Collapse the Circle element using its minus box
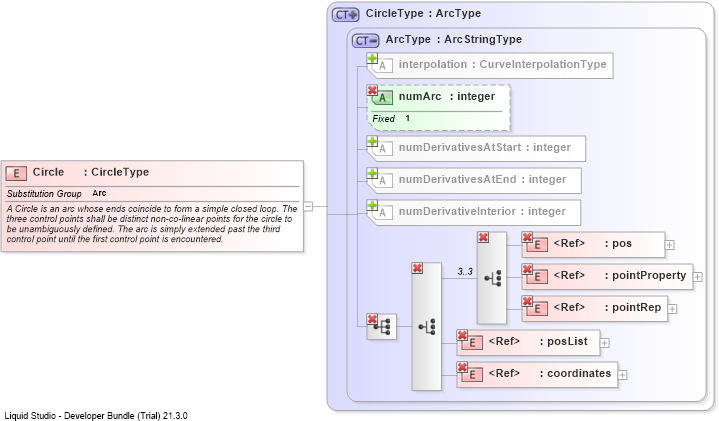 tap(309, 206)
